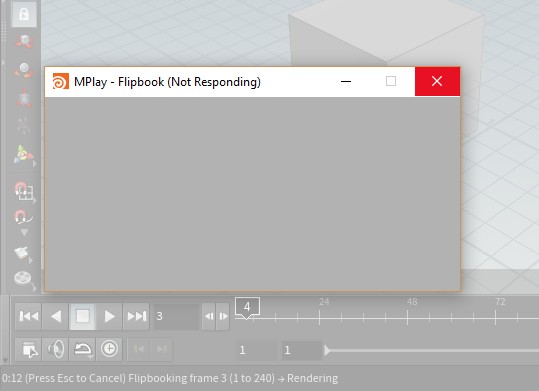Jump to first frame in playbar

[x=29, y=316]
